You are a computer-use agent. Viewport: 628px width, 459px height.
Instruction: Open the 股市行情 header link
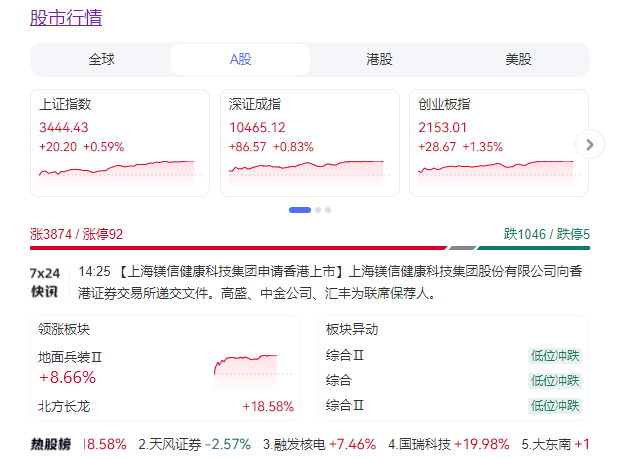66,18
